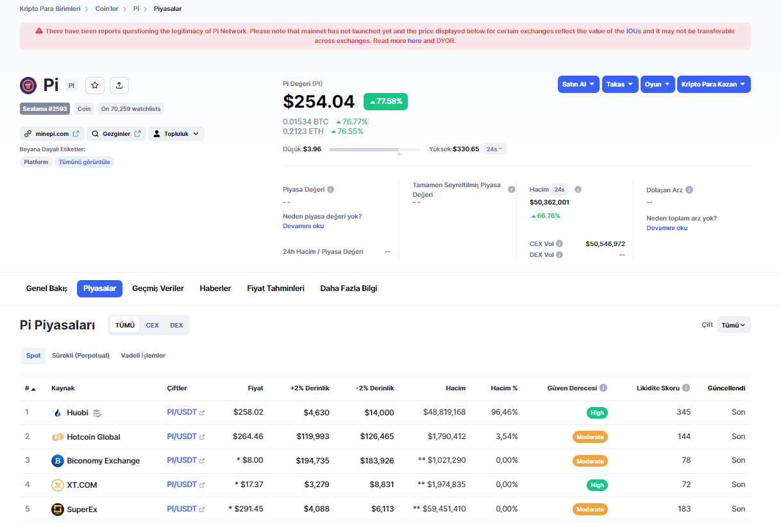This screenshot has height=532, width=781.
Task: Open the Çift Tümü pair selector
Action: tap(734, 325)
